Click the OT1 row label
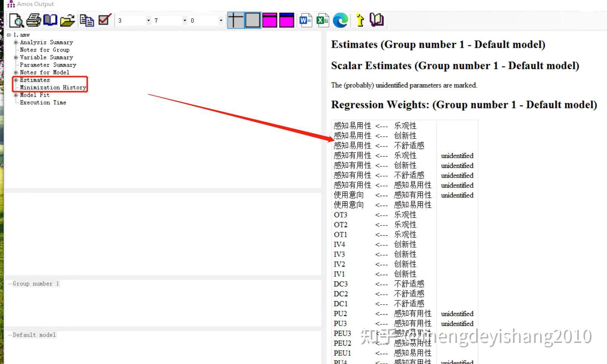 340,234
